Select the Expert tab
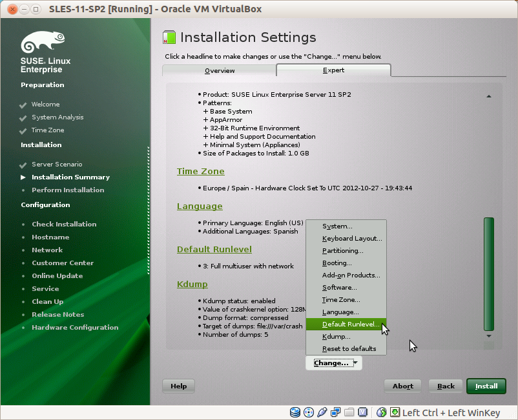This screenshot has width=518, height=420. (334, 70)
